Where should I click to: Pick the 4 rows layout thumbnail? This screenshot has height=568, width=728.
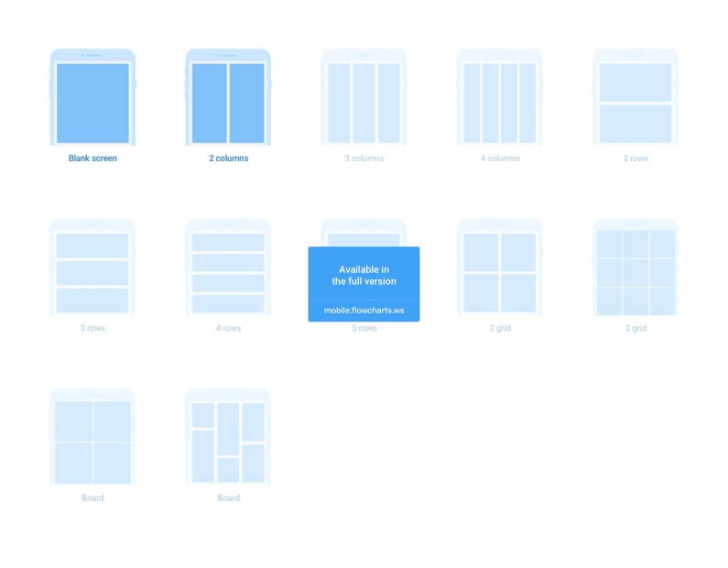click(x=228, y=267)
